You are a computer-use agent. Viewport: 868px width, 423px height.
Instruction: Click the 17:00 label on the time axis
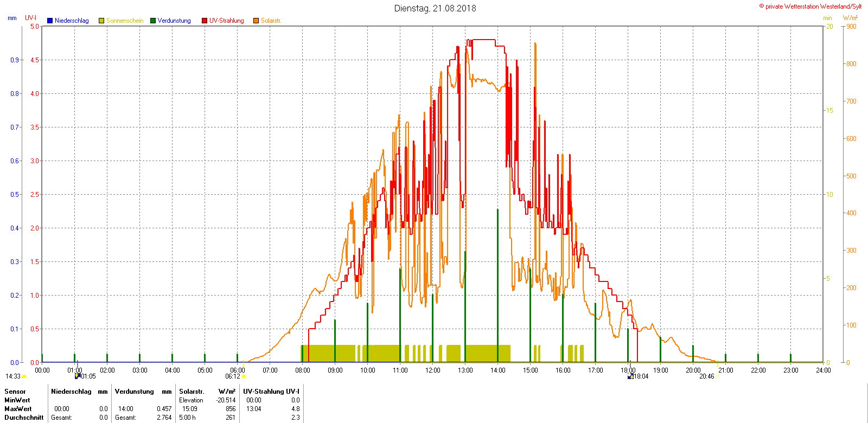[596, 370]
